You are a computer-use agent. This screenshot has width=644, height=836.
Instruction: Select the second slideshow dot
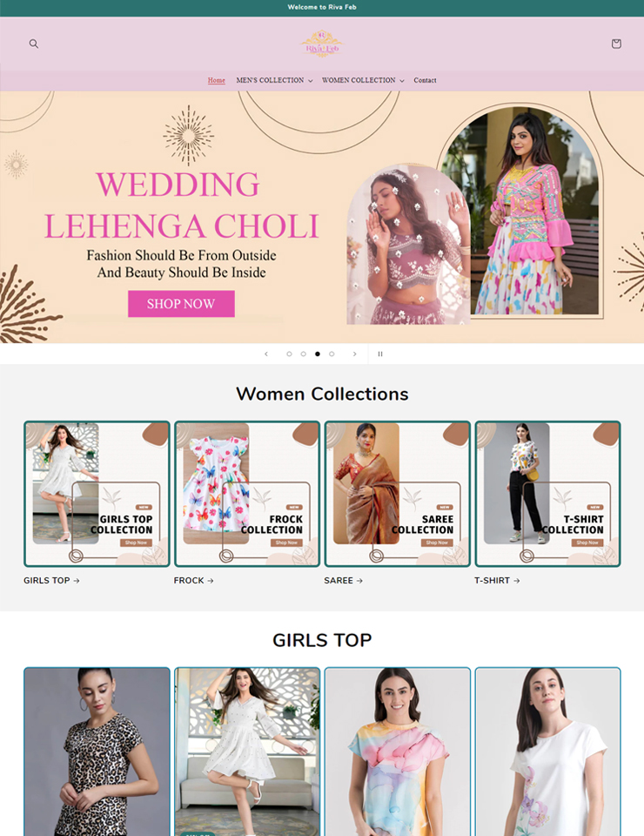tap(303, 354)
